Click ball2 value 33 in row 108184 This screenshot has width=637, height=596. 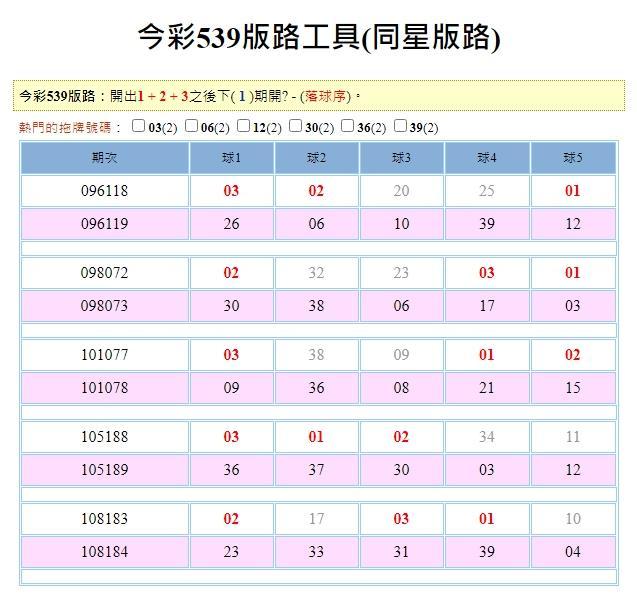tap(316, 552)
